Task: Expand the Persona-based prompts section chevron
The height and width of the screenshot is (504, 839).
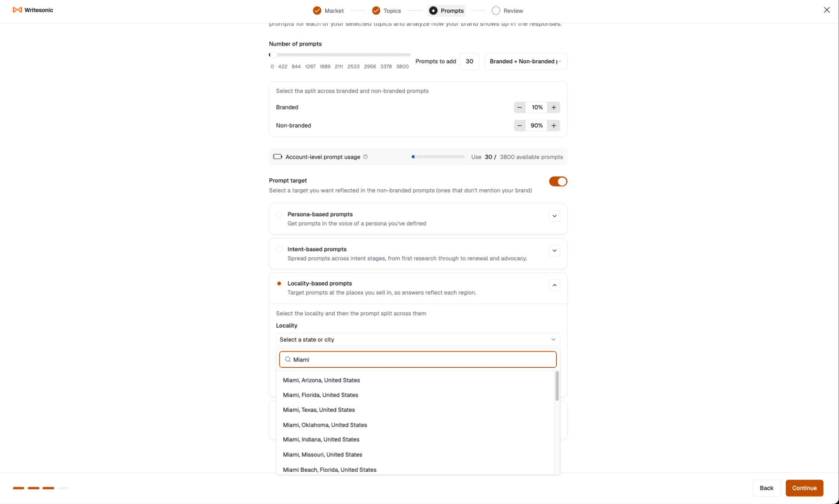Action: 554,216
